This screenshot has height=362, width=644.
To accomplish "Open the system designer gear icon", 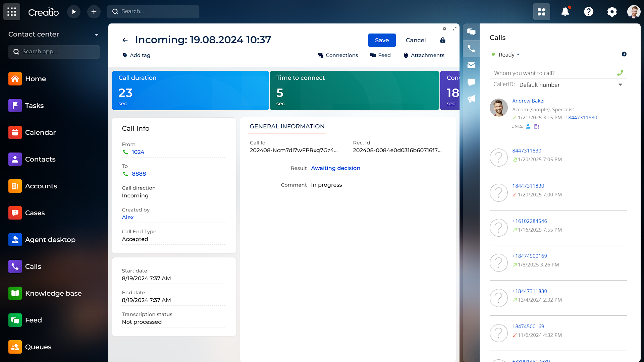I will (x=612, y=12).
